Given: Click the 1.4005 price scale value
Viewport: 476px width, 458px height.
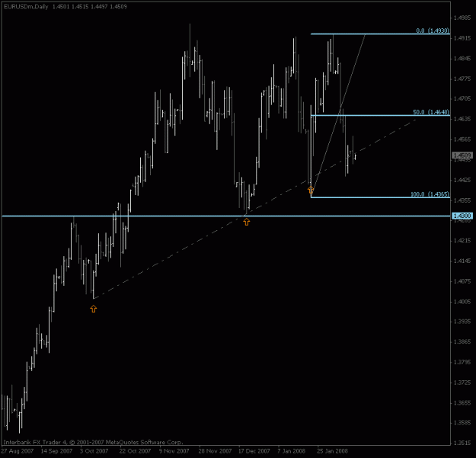Looking at the screenshot, I should pos(462,302).
